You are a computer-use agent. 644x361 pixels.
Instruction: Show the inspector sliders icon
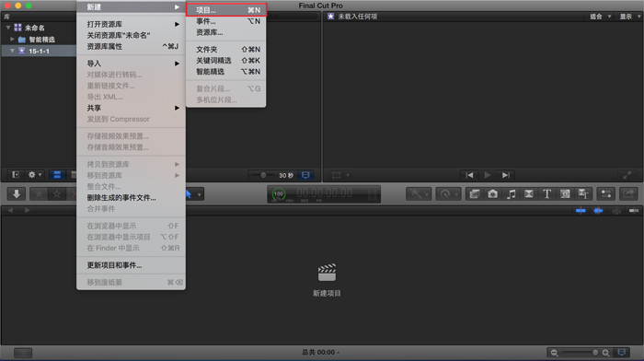tap(605, 194)
